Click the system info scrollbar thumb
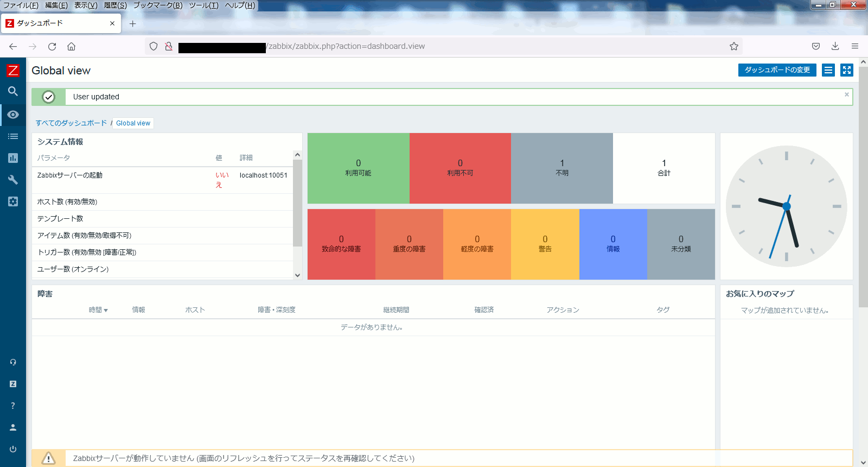The image size is (868, 467). click(x=297, y=203)
